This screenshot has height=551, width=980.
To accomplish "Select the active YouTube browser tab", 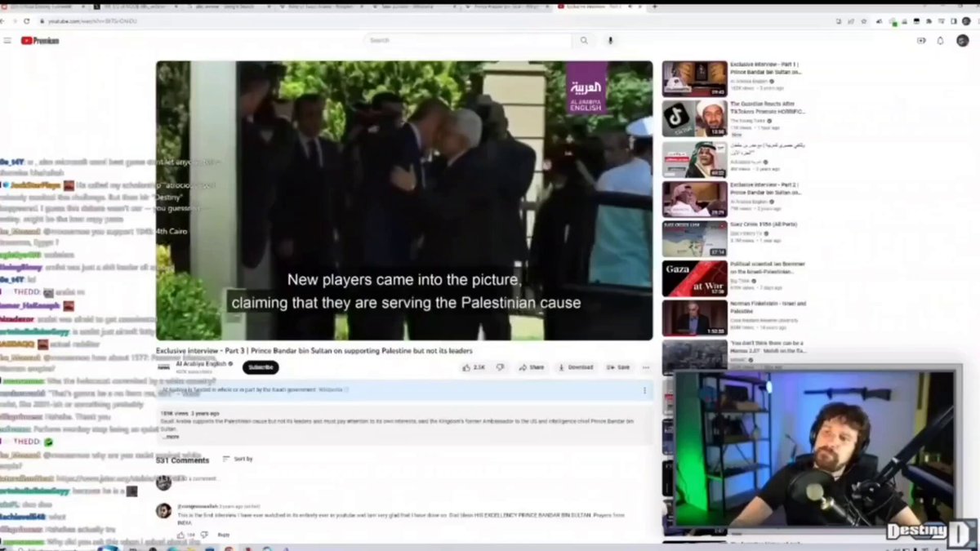I will pyautogui.click(x=598, y=7).
